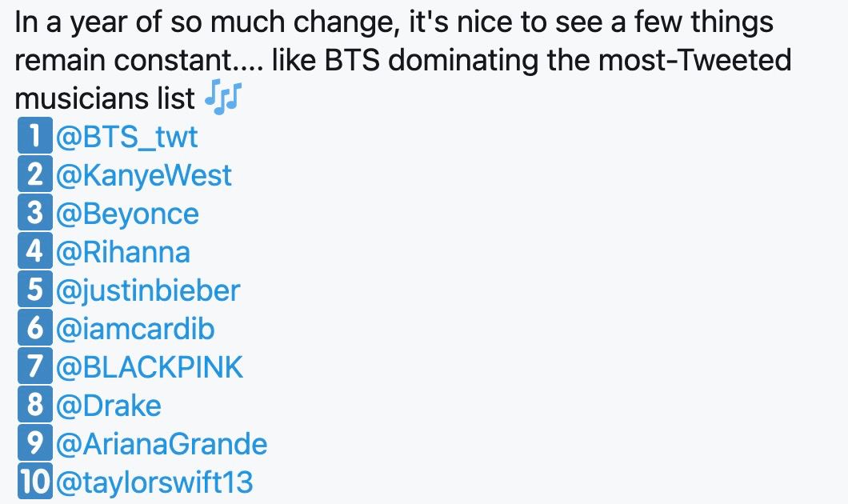
Task: Click the number 9 keycap emoji
Action: (x=35, y=442)
